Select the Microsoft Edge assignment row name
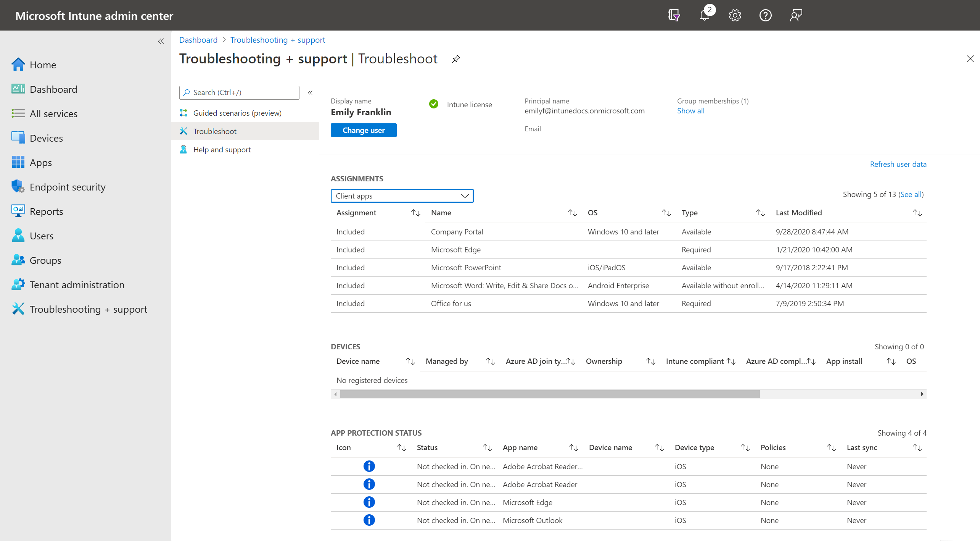 tap(456, 250)
